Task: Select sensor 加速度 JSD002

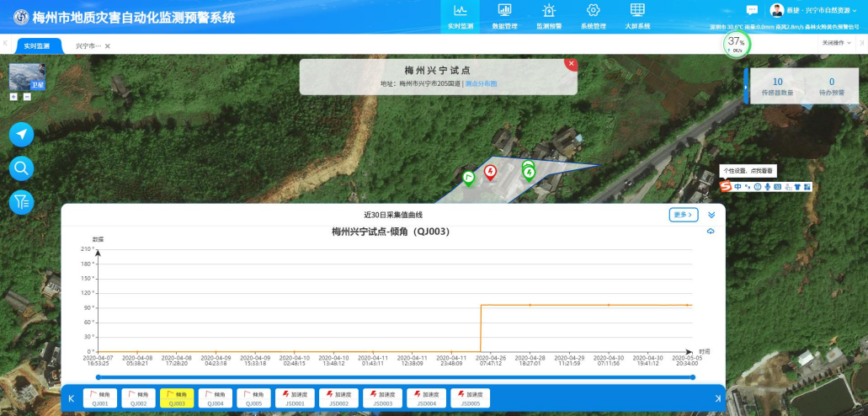Action: [x=338, y=398]
